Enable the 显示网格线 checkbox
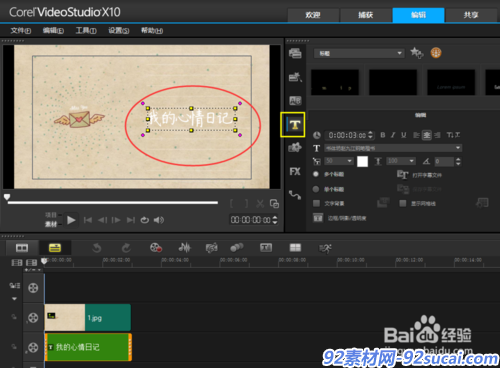This screenshot has height=368, width=500. tap(403, 203)
